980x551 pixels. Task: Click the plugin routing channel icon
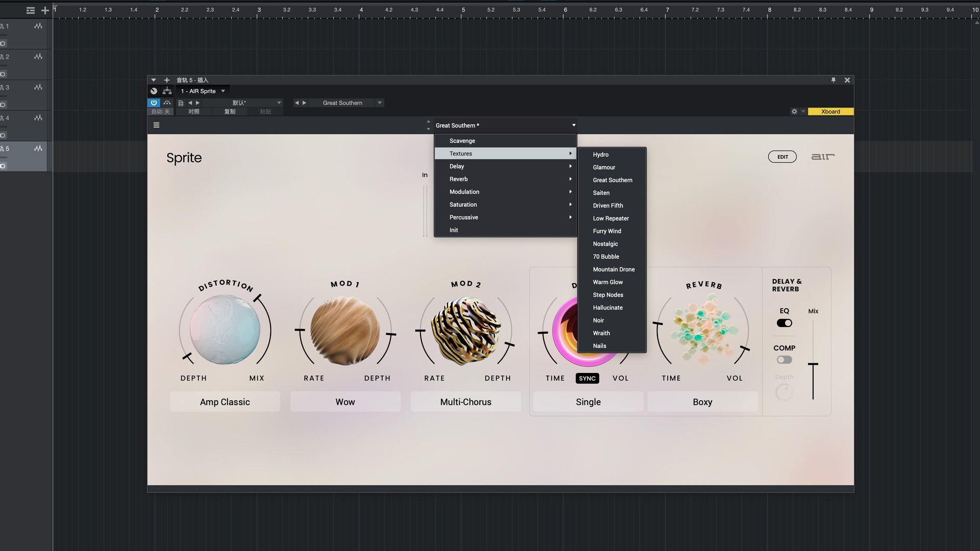pyautogui.click(x=167, y=91)
